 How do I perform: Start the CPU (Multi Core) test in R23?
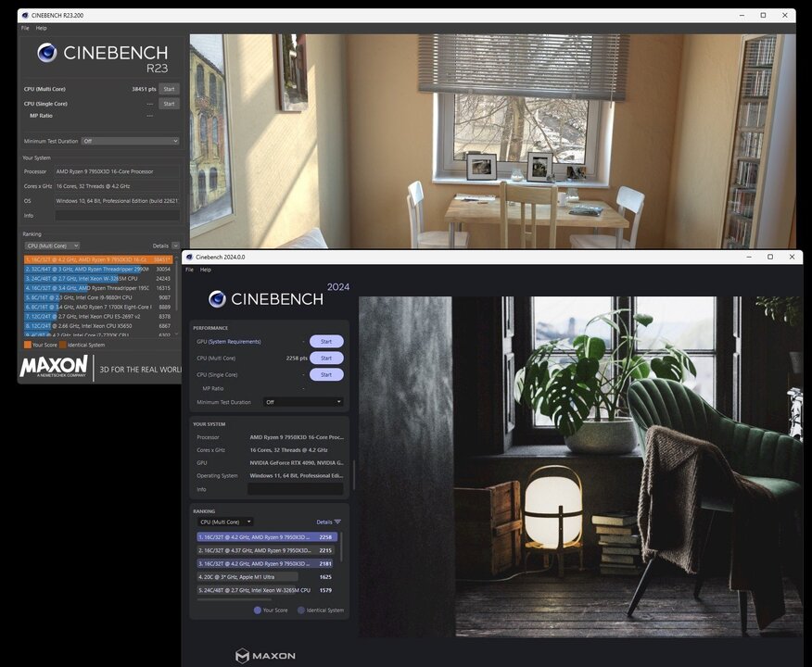click(x=169, y=89)
